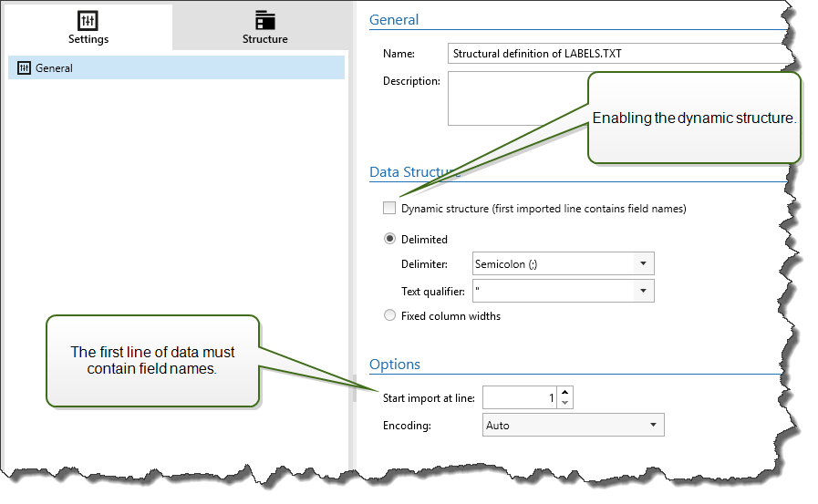Click the Dynamic structure label text
This screenshot has height=504, width=818.
(x=544, y=209)
